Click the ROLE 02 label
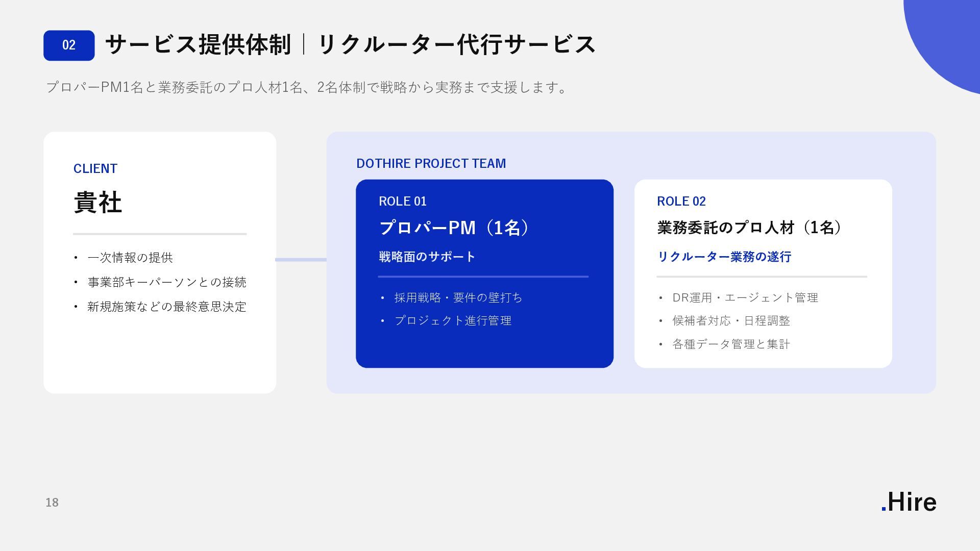The width and height of the screenshot is (980, 551). click(x=681, y=202)
